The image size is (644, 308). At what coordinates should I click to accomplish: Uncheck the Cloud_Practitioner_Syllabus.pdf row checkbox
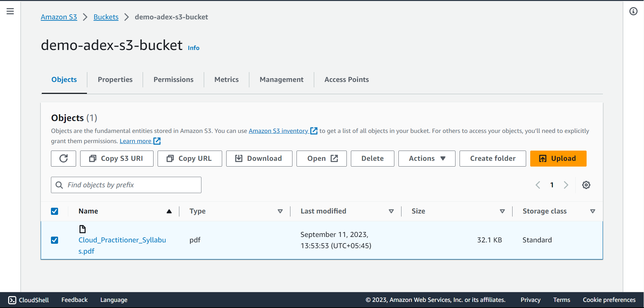point(54,240)
